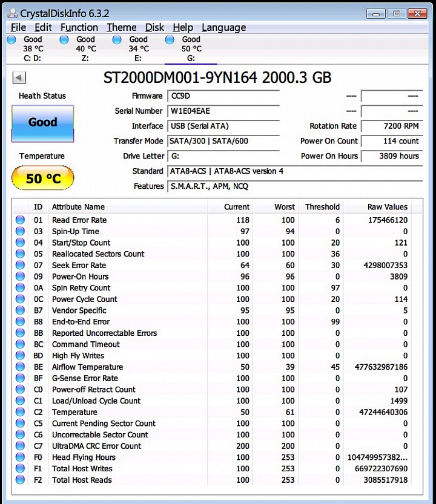Image resolution: width=436 pixels, height=504 pixels.
Task: Click the status orb for Start/Stop Count
Action: tap(20, 243)
